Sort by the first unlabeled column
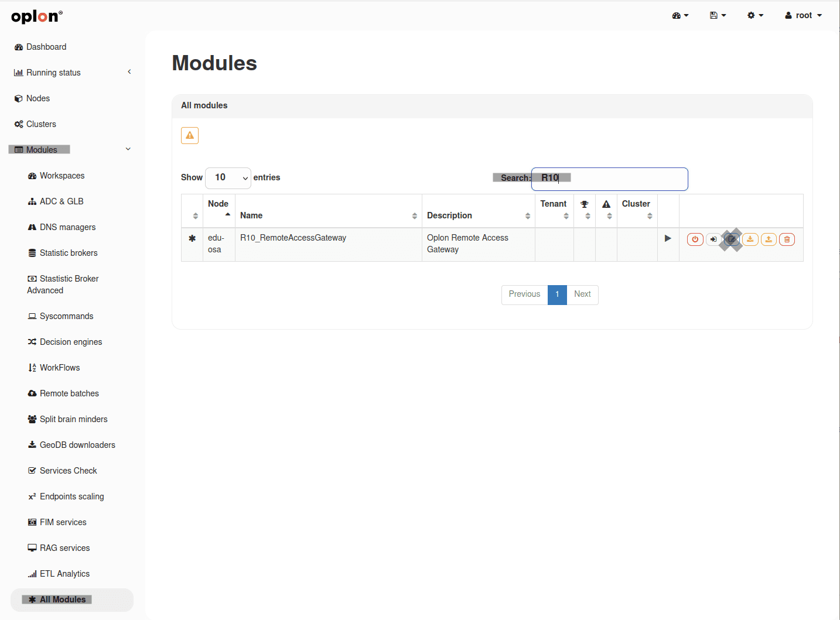This screenshot has height=620, width=840. (192, 211)
